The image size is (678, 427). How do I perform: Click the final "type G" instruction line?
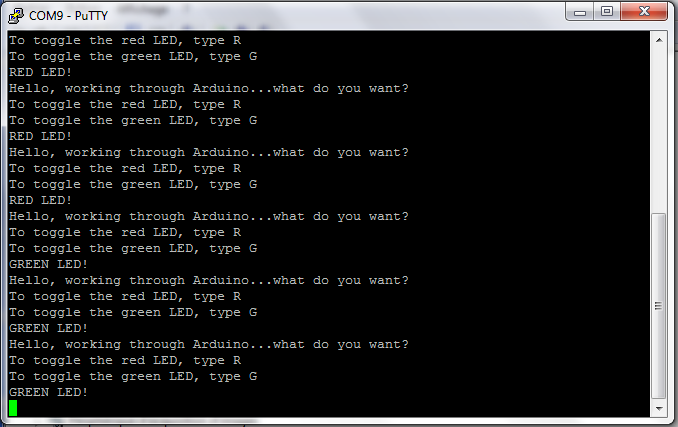coord(133,376)
